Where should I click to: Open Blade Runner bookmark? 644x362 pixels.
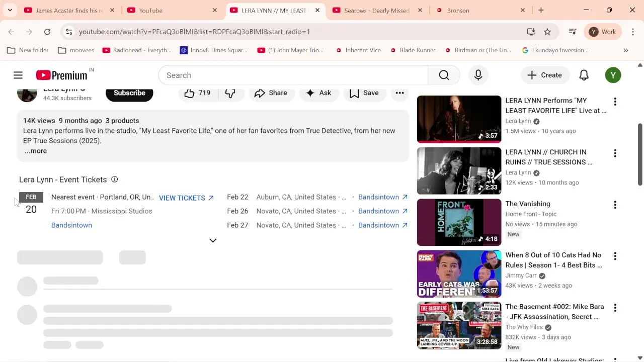(x=412, y=50)
